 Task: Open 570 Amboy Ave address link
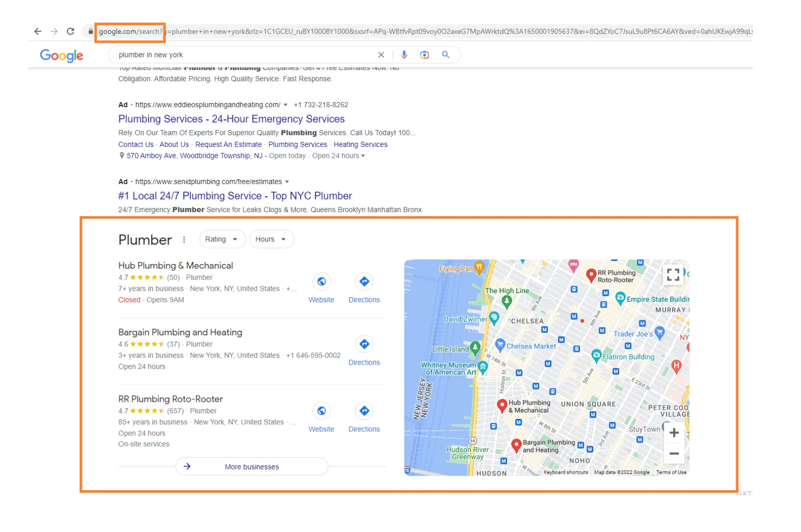click(195, 156)
